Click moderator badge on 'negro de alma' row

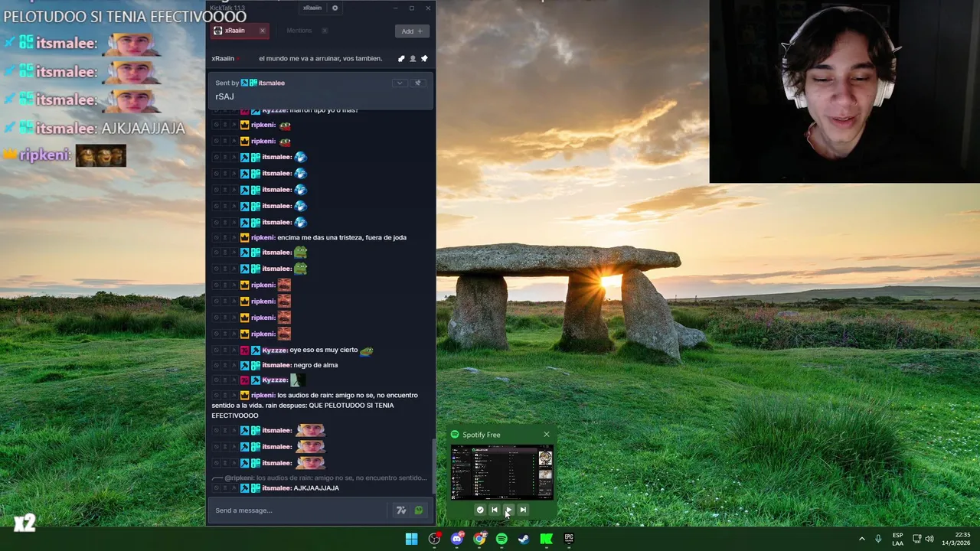pos(245,366)
